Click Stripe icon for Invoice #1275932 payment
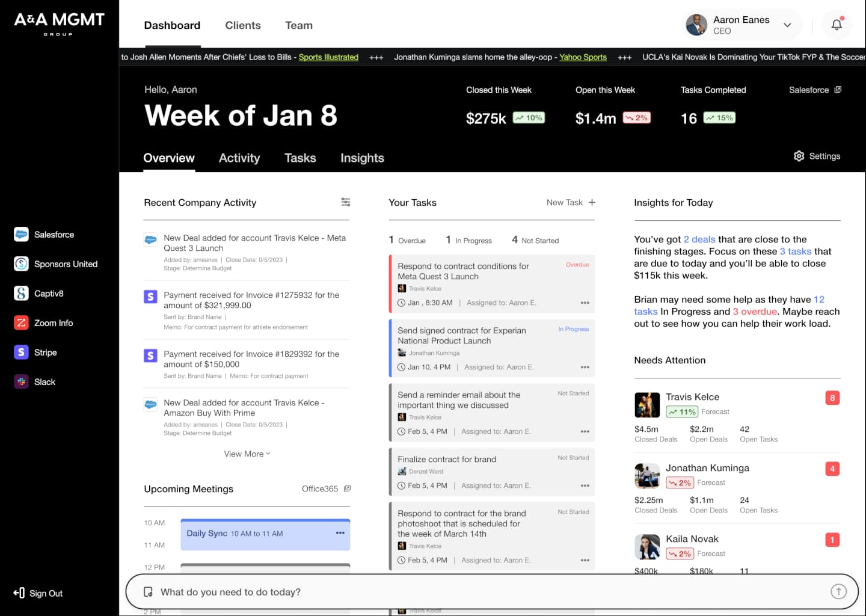Image resolution: width=866 pixels, height=616 pixels. tap(150, 297)
